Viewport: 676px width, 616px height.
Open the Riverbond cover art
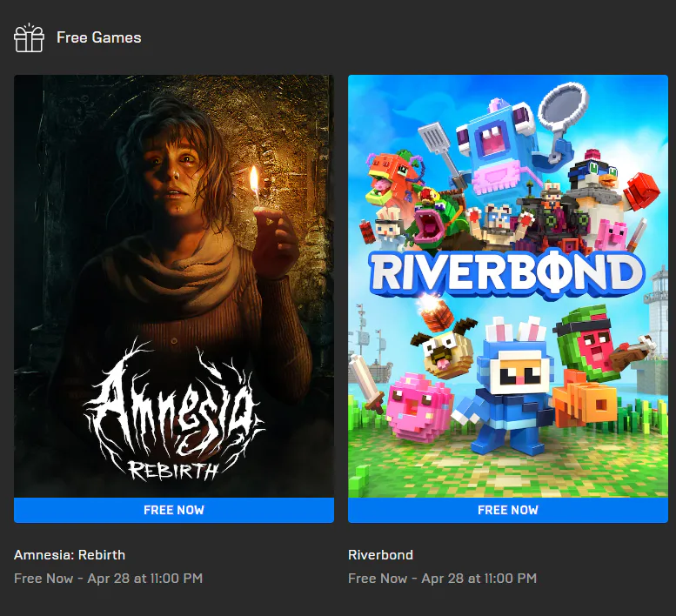tap(508, 286)
